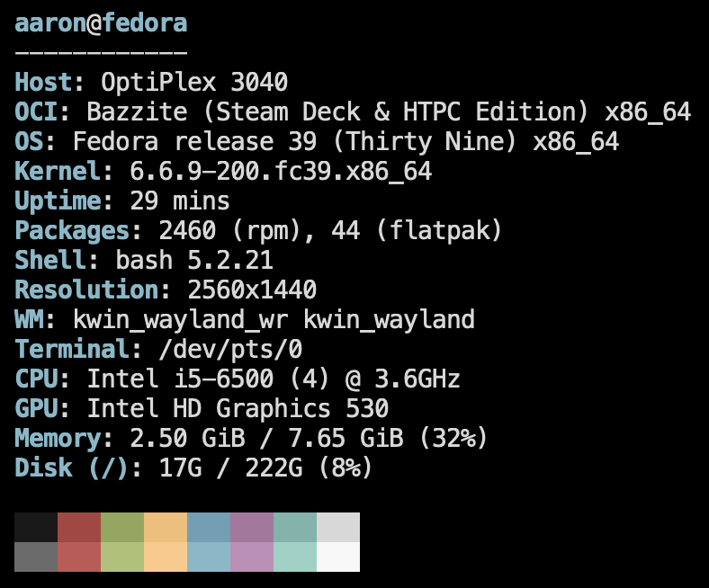Choose the top orange-yellow color swatch
This screenshot has height=588, width=709.
click(166, 527)
